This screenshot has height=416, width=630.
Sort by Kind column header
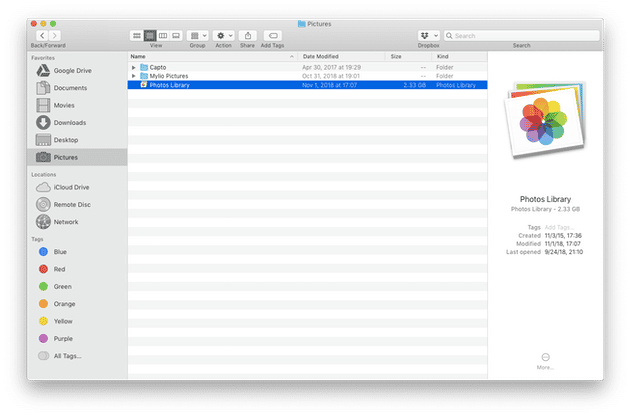(460, 56)
